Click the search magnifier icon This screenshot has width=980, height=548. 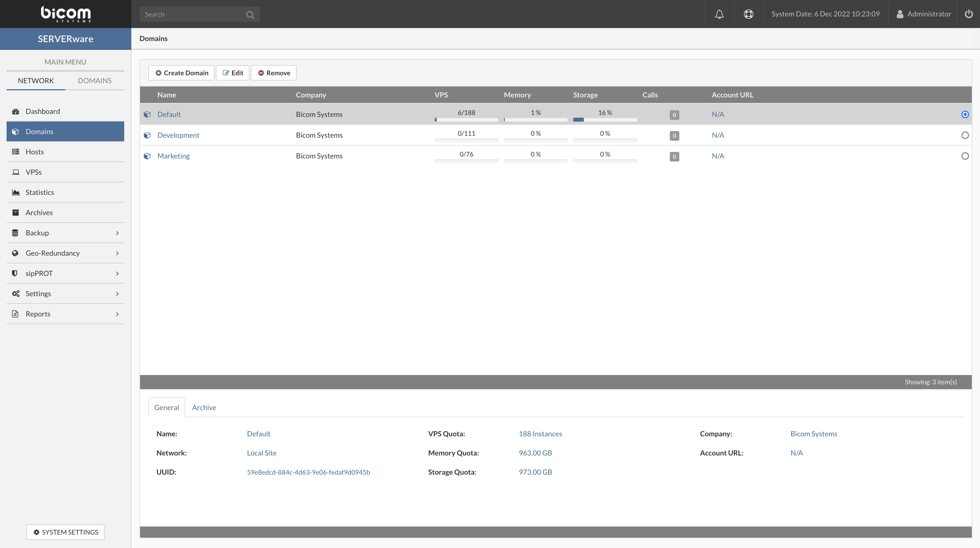pyautogui.click(x=250, y=15)
